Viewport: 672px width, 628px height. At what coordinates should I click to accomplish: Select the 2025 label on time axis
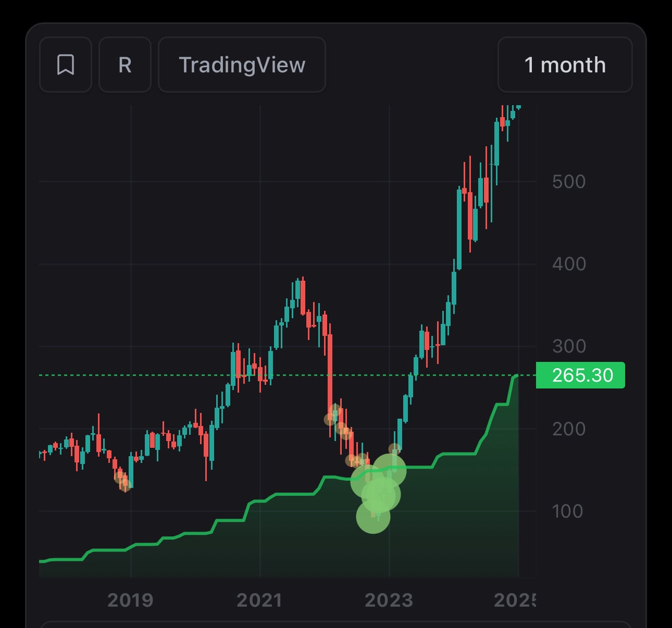click(x=515, y=600)
